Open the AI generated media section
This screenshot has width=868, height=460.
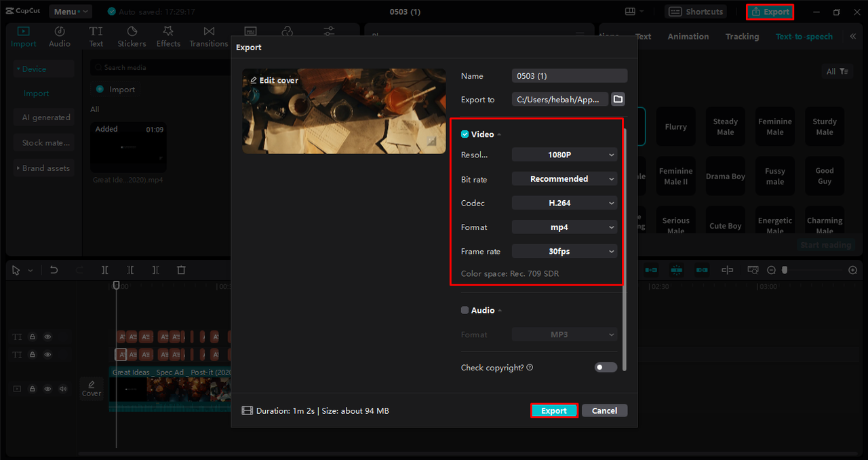43,117
